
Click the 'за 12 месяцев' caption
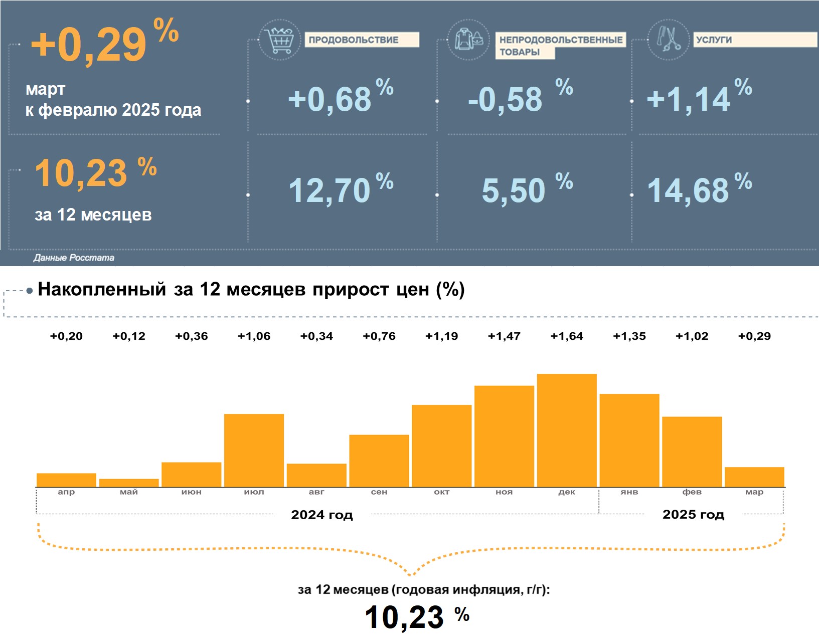(x=93, y=214)
